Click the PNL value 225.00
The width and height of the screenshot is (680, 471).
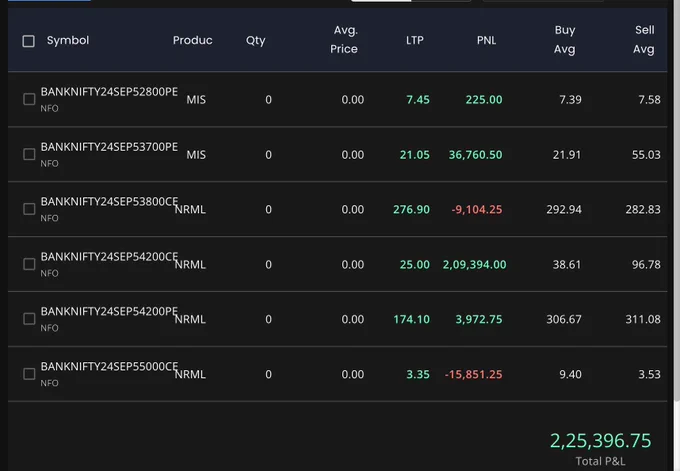484,100
